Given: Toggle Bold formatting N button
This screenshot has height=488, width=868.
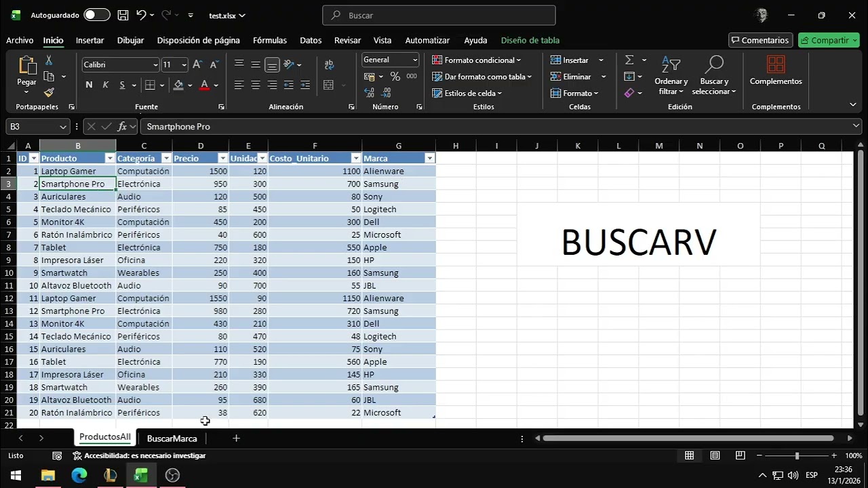Looking at the screenshot, I should (89, 85).
